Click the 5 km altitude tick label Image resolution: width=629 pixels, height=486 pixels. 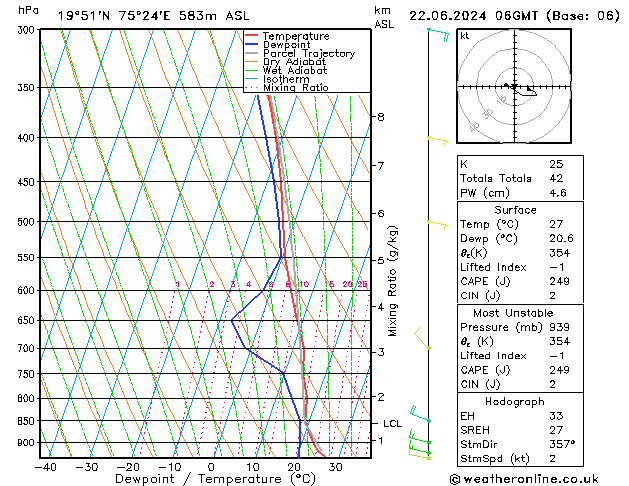click(381, 260)
